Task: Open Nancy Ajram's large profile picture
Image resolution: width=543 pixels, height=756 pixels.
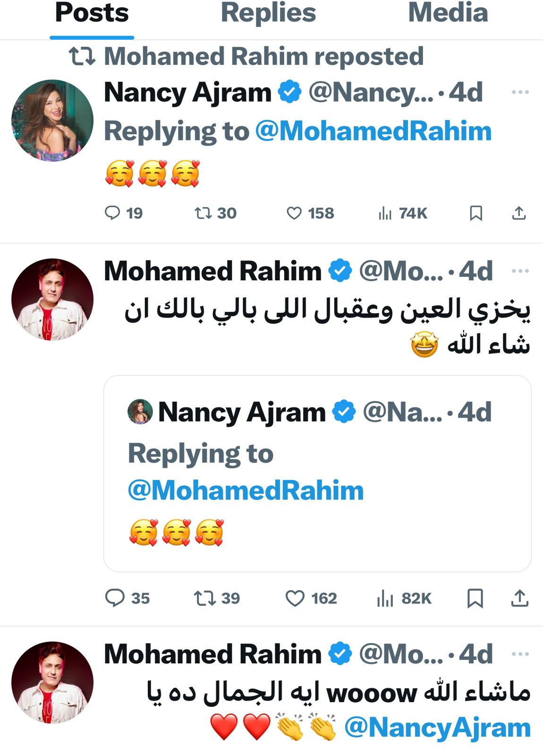Action: click(52, 120)
